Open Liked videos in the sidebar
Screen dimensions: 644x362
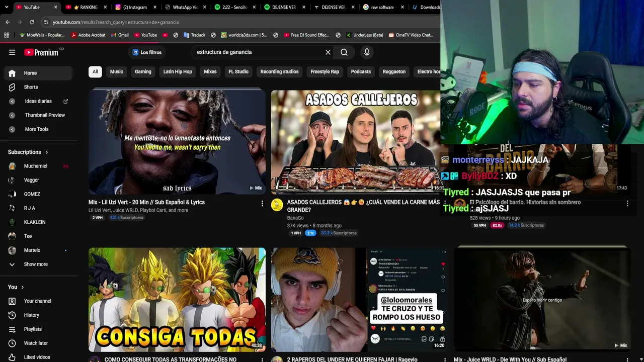pos(38,357)
